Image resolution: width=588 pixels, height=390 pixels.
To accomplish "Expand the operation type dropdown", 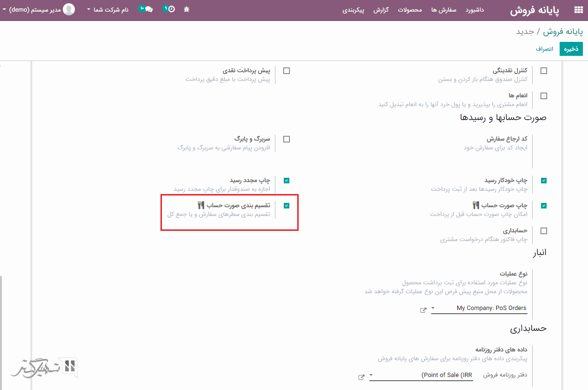I will point(433,308).
